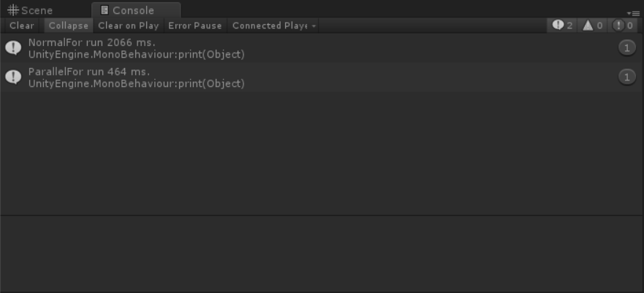Switch to the Scene tab

31,10
